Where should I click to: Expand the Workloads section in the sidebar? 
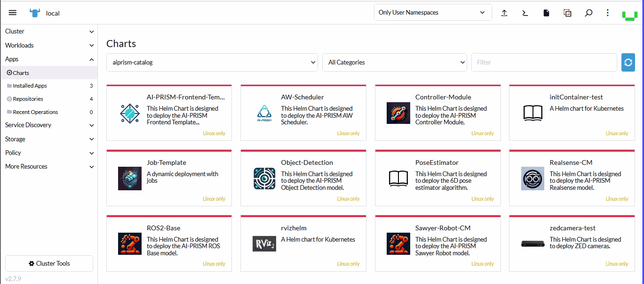click(x=49, y=45)
